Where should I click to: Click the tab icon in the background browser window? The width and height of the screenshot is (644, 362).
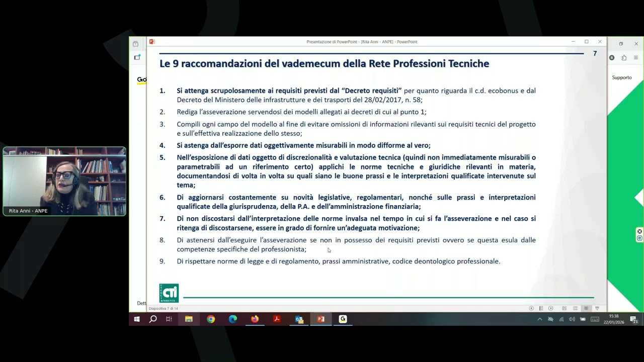coord(135,44)
